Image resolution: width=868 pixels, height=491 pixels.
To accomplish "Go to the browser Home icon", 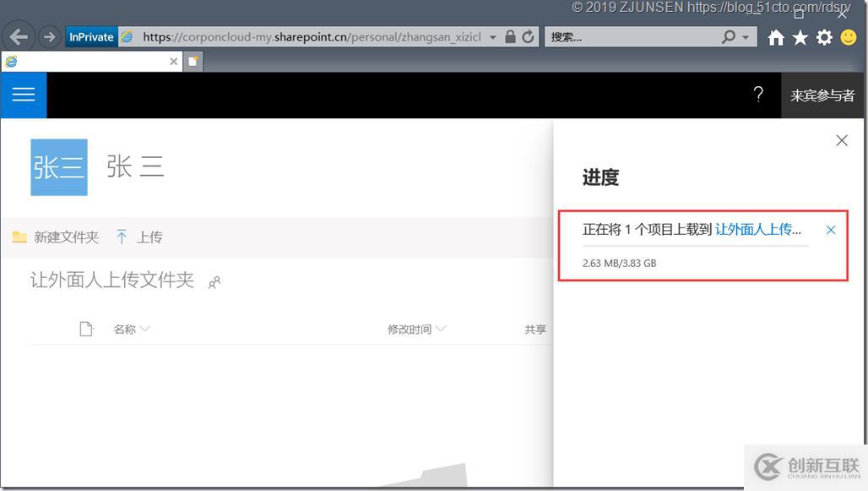I will coord(776,37).
